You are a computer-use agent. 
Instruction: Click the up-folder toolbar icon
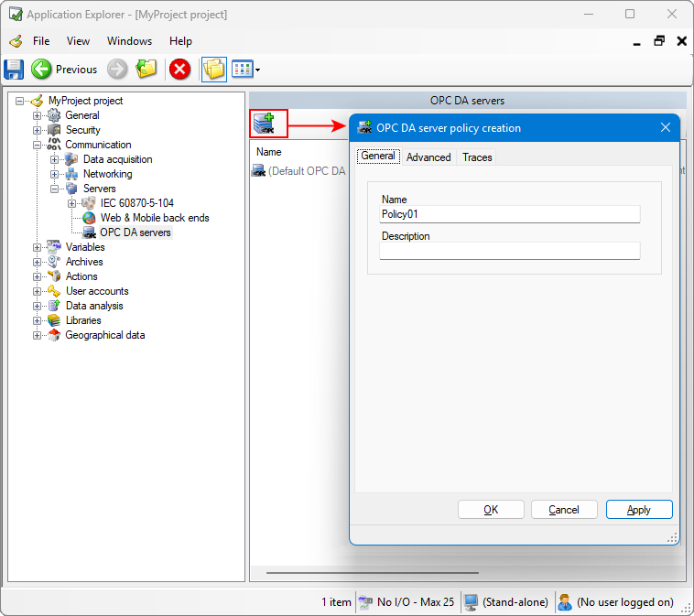tap(146, 70)
